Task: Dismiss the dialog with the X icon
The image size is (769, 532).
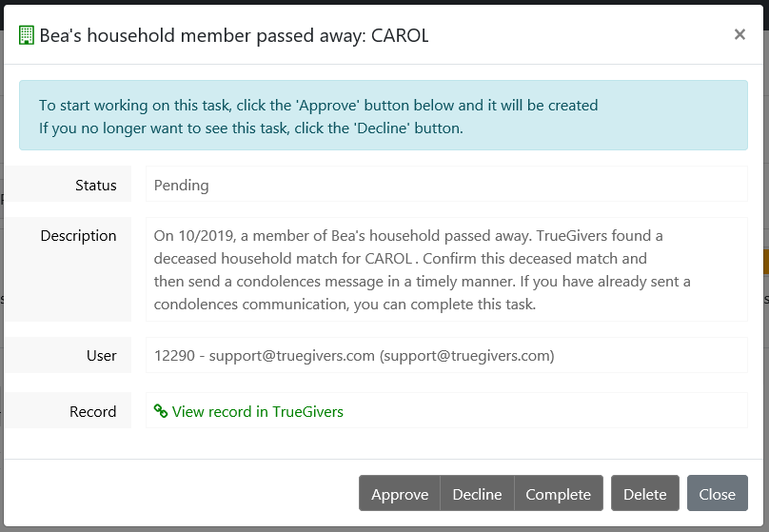Action: (739, 34)
